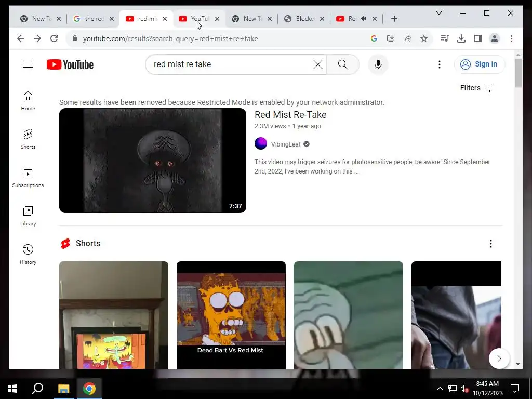Click the browser address bar URL
The image size is (532, 399).
click(x=170, y=38)
